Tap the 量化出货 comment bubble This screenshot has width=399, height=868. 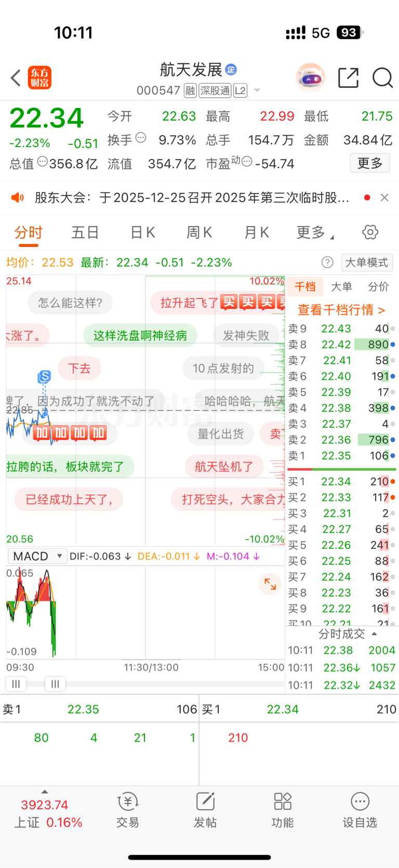pyautogui.click(x=221, y=433)
